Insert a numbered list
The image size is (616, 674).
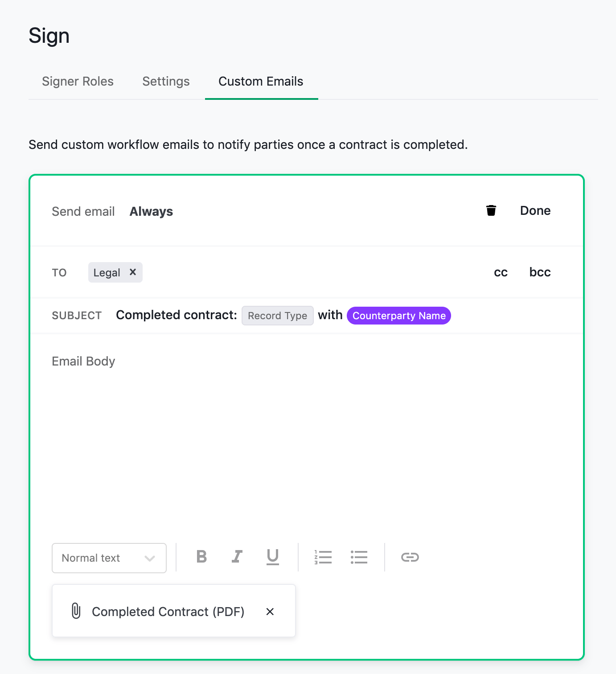pyautogui.click(x=324, y=557)
